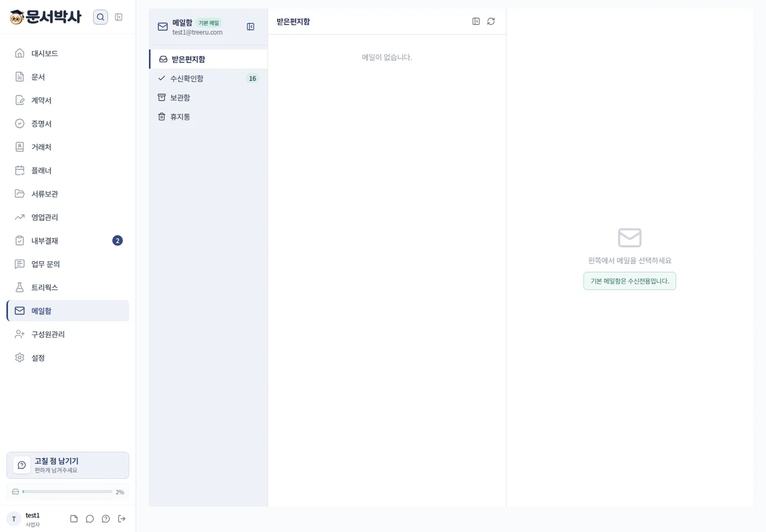Click the storage usage progress bar
Viewport: 766px width, 532px height.
point(68,492)
